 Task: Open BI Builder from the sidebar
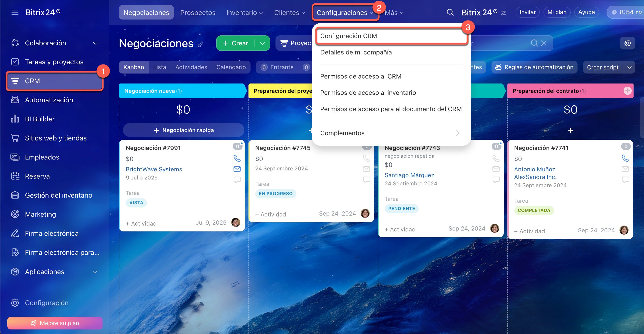click(39, 119)
